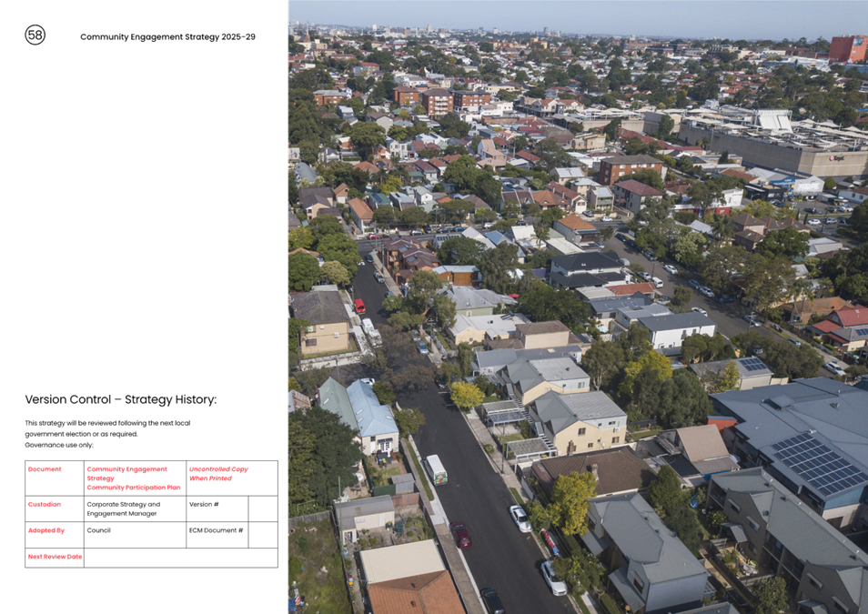
Task: Select the 'Uncontrolled Copy When Printed' cell
Action: [x=232, y=478]
